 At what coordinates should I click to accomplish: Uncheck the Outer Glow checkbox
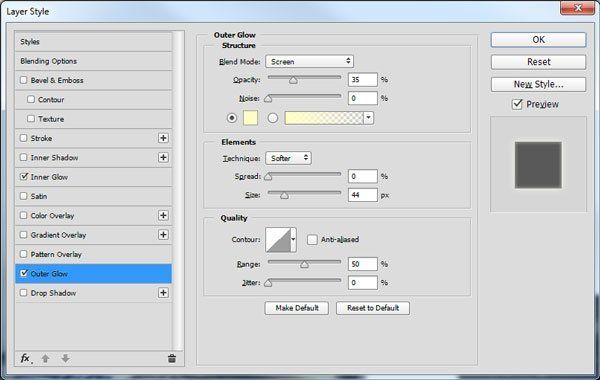24,274
